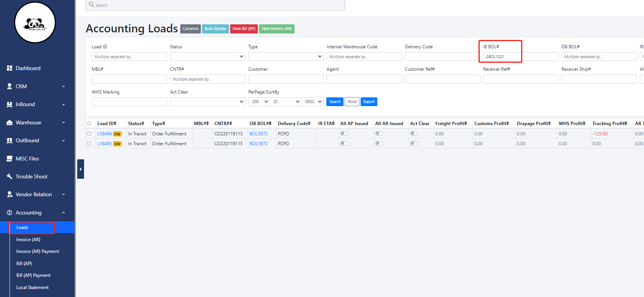Click the search magnifier icon
The width and height of the screenshot is (644, 297).
click(x=91, y=5)
